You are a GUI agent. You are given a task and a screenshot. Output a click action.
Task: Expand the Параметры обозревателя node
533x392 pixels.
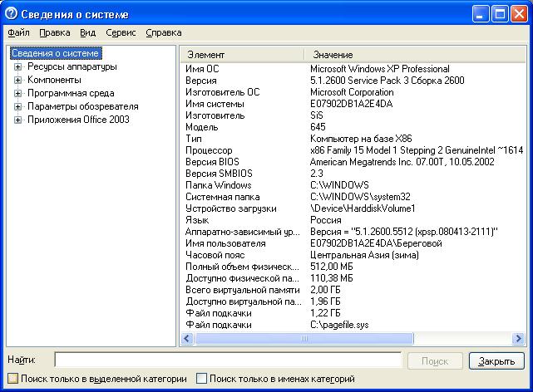[17, 106]
